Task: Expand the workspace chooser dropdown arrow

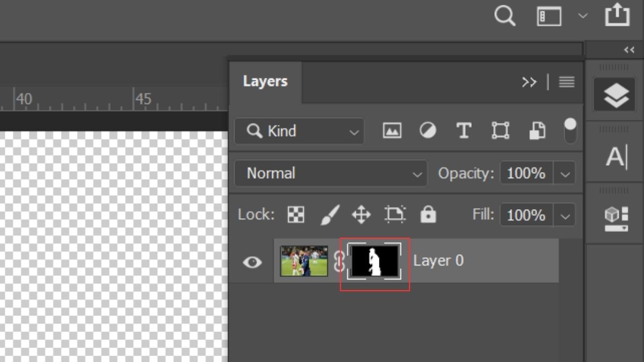Action: (583, 16)
